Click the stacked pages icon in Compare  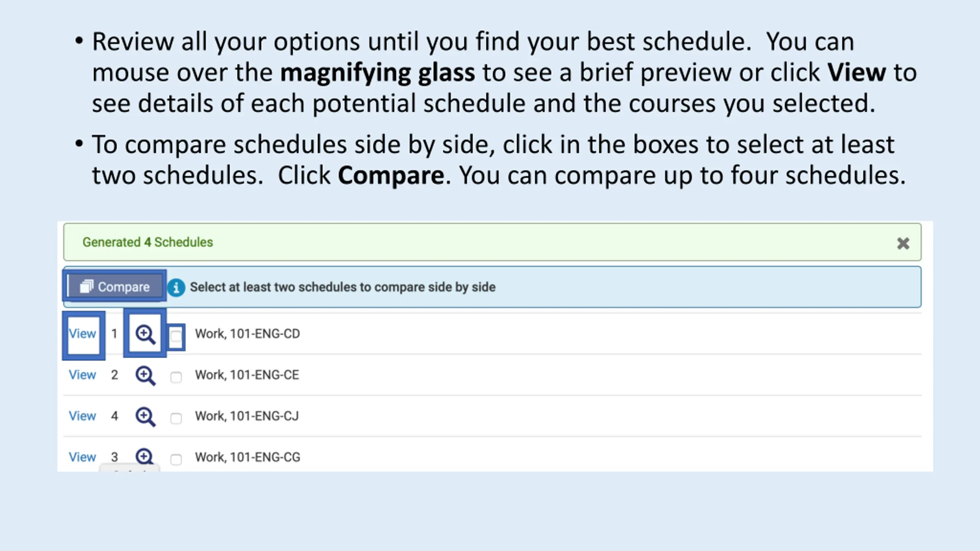(x=87, y=286)
